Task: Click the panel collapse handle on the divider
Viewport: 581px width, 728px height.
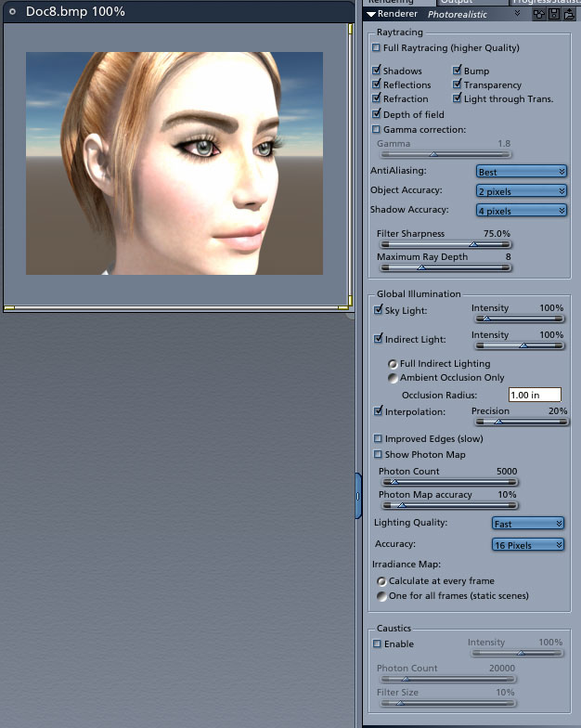Action: tap(358, 496)
